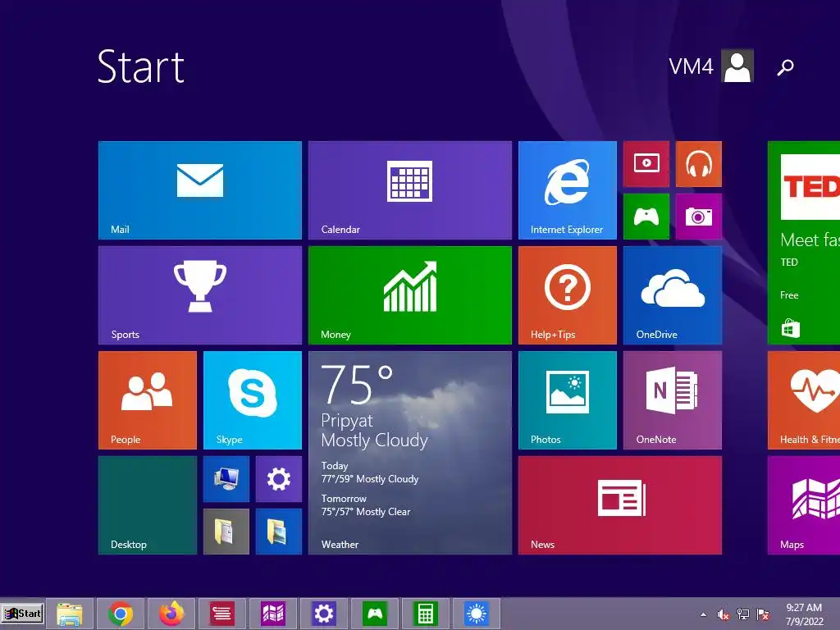Screen dimensions: 840x630
Task: Show hidden tray icons arrow
Action: [703, 614]
